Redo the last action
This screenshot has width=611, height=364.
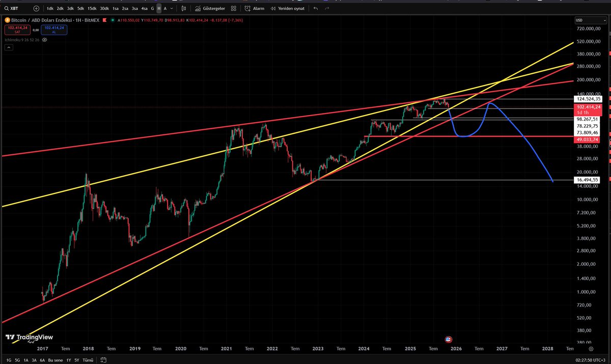[x=327, y=9]
